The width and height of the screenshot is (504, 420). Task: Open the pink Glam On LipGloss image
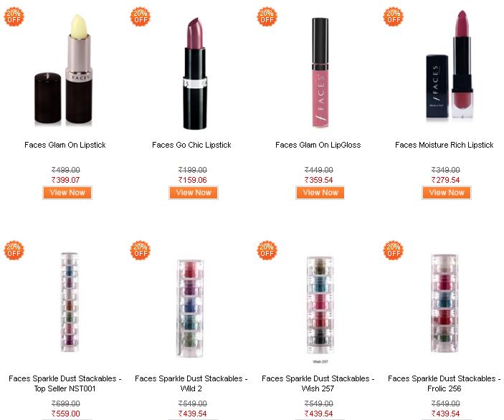[320, 72]
